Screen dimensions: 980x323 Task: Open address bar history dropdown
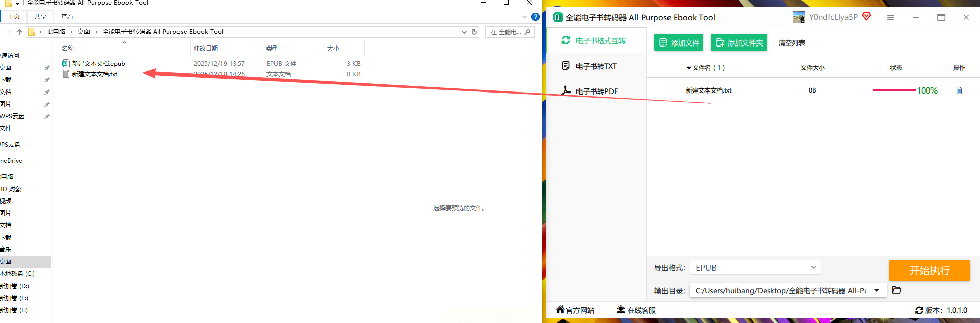464,32
